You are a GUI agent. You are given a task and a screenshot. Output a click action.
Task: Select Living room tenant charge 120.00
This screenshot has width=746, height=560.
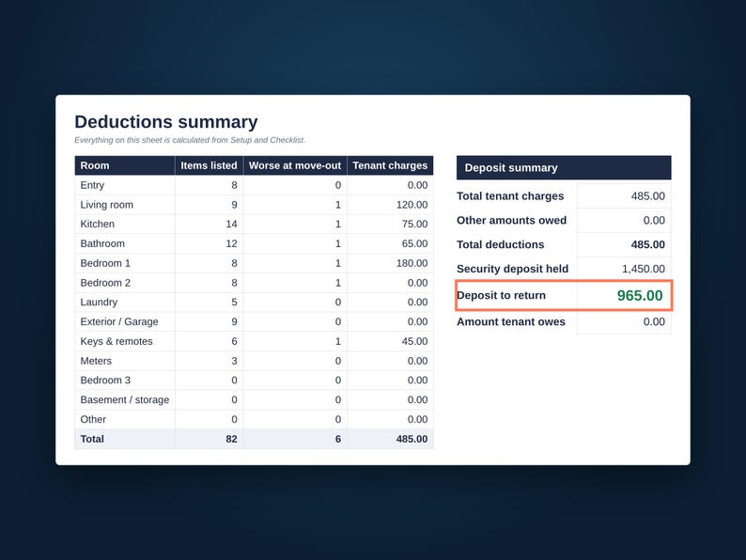[x=412, y=205]
